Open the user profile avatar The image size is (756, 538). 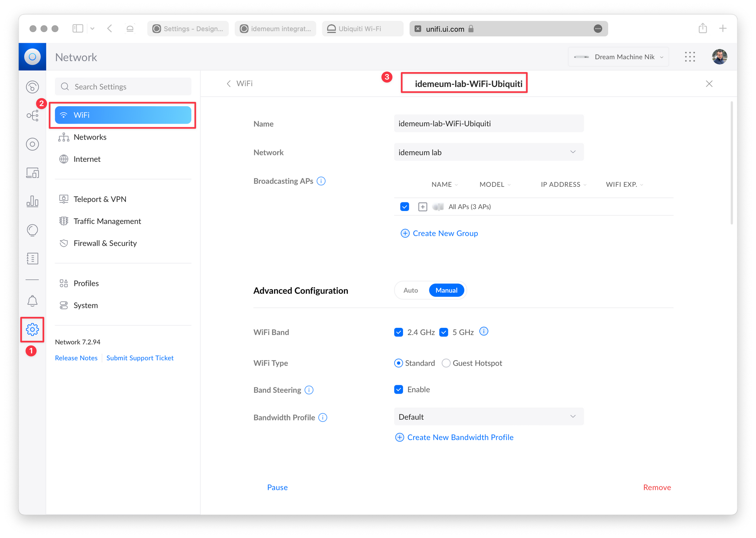(719, 57)
